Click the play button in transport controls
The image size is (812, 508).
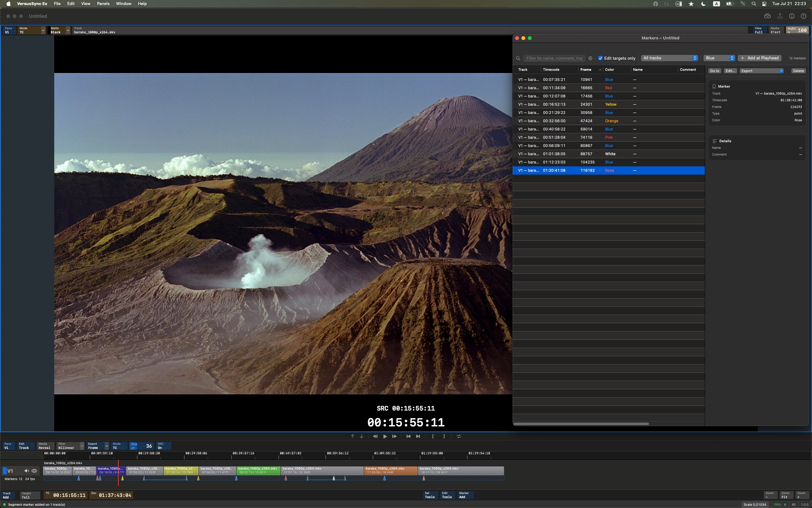(x=385, y=436)
